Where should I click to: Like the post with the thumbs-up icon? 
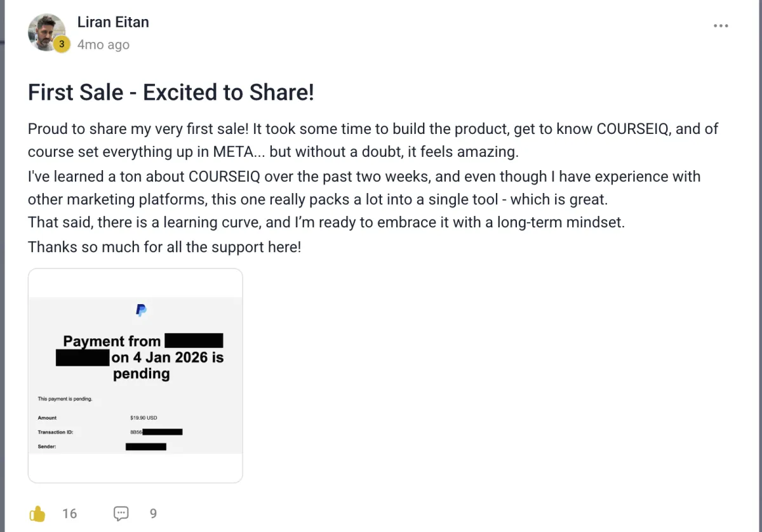37,513
